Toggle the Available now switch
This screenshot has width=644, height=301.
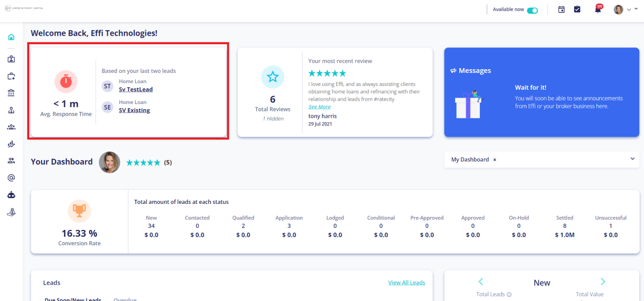[x=532, y=10]
